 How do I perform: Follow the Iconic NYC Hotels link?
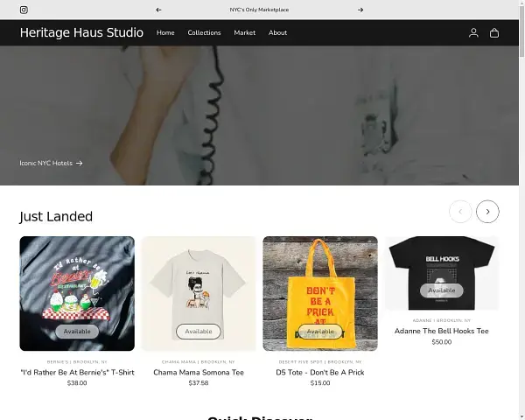[51, 163]
